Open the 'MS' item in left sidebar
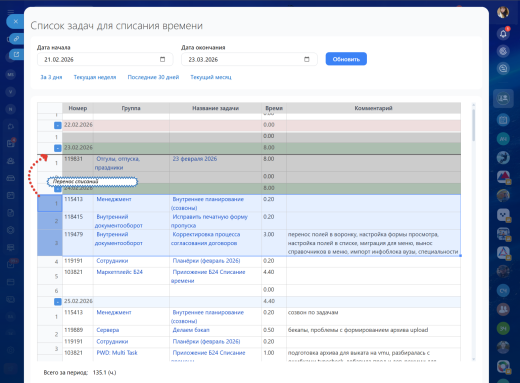The image size is (520, 383). [11, 74]
